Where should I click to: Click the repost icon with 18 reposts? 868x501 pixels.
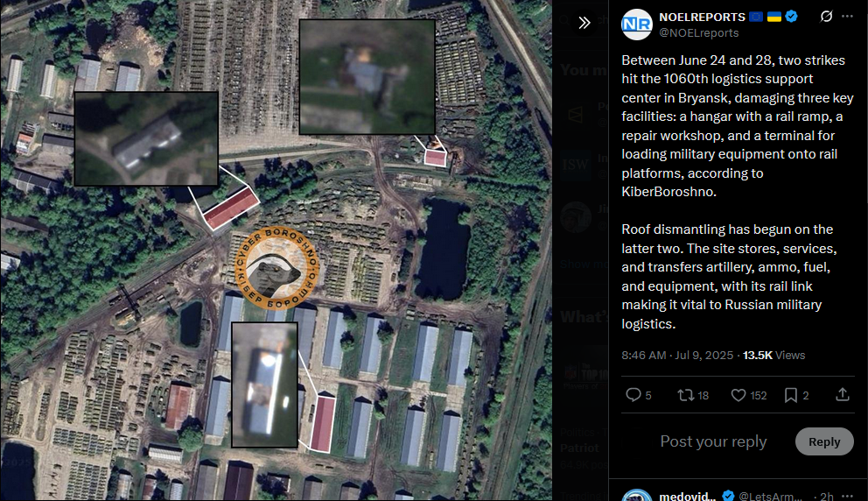tap(686, 395)
